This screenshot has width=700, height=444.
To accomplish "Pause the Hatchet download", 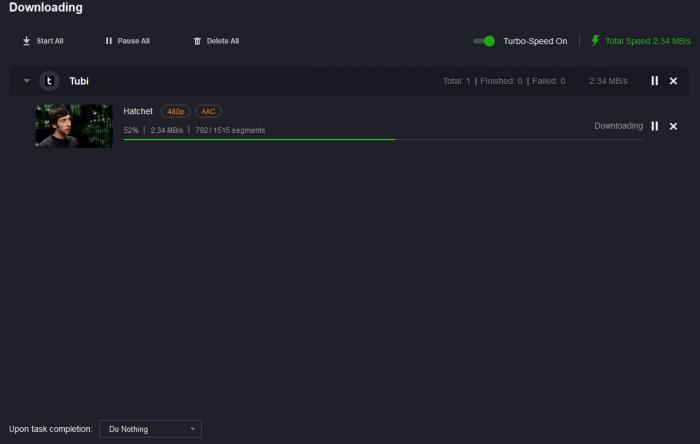I will pyautogui.click(x=654, y=126).
